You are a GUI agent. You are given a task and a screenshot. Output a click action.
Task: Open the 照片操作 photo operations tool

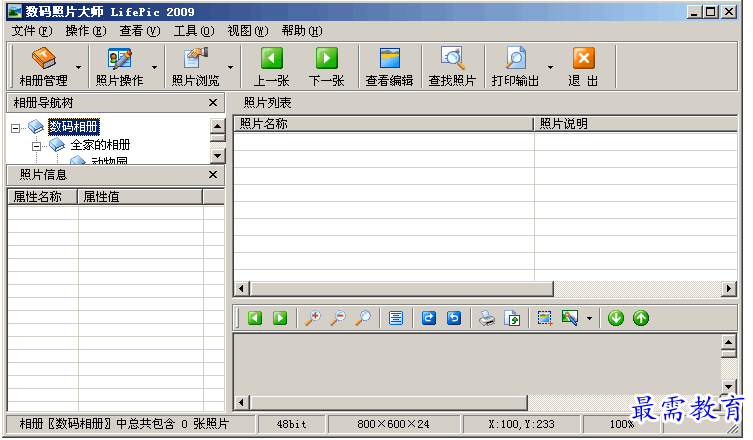pos(119,66)
